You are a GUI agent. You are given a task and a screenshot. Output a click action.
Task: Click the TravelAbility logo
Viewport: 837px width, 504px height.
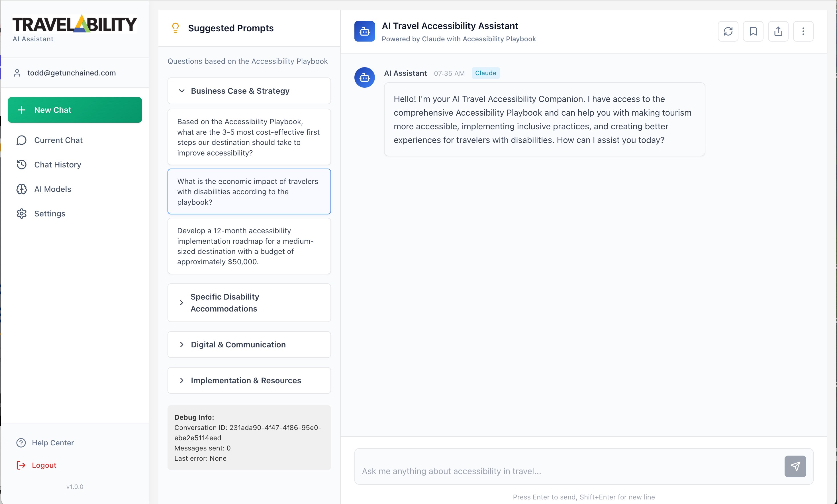click(x=75, y=24)
